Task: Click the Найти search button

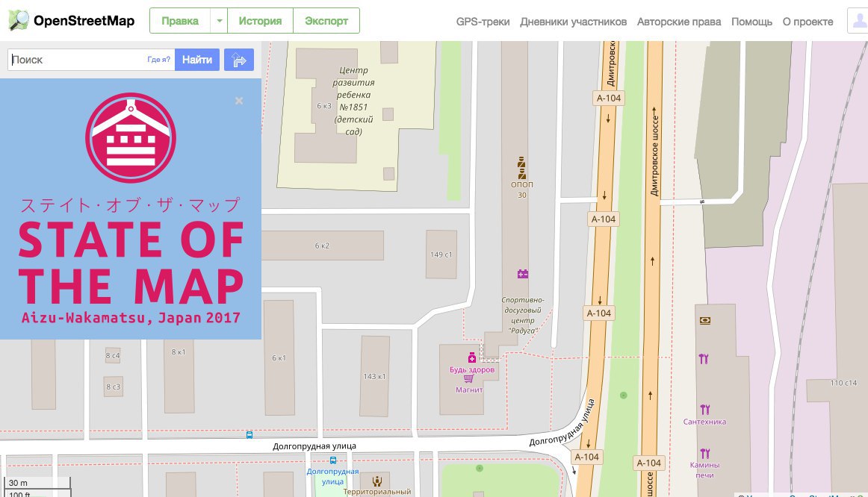Action: (197, 60)
